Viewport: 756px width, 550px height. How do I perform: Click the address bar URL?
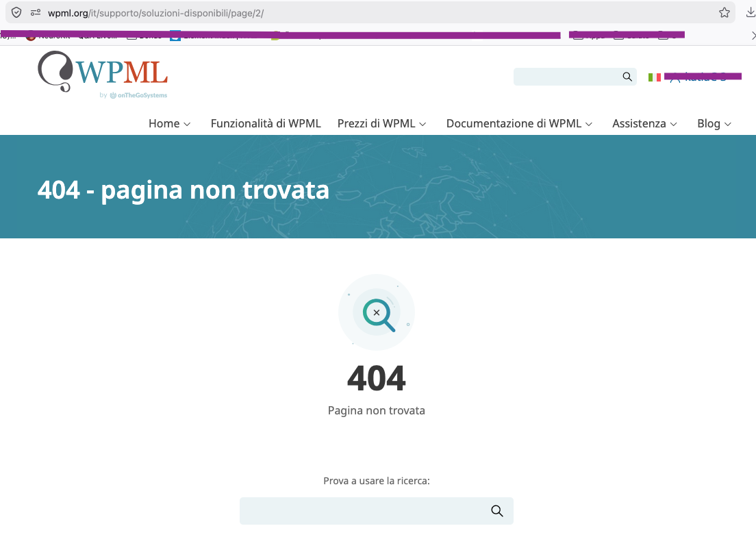(155, 13)
